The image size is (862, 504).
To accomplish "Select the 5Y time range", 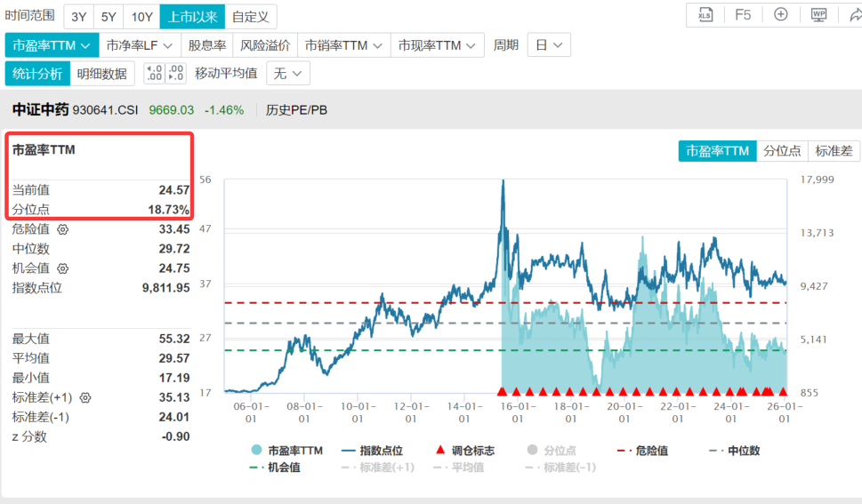I will [x=109, y=16].
